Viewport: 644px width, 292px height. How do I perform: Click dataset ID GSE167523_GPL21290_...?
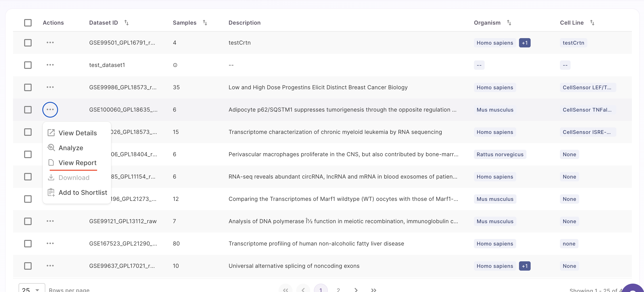(123, 243)
